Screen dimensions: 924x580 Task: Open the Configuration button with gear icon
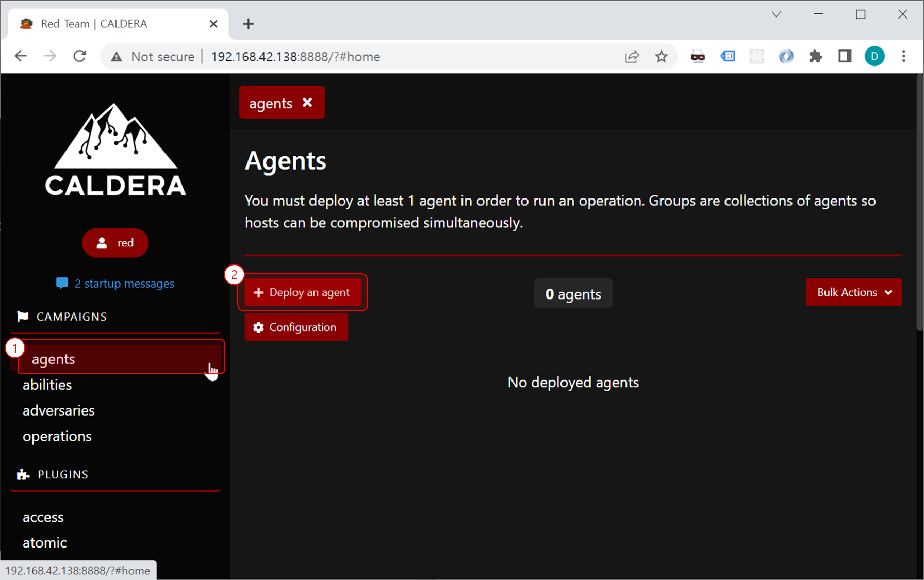click(x=296, y=327)
